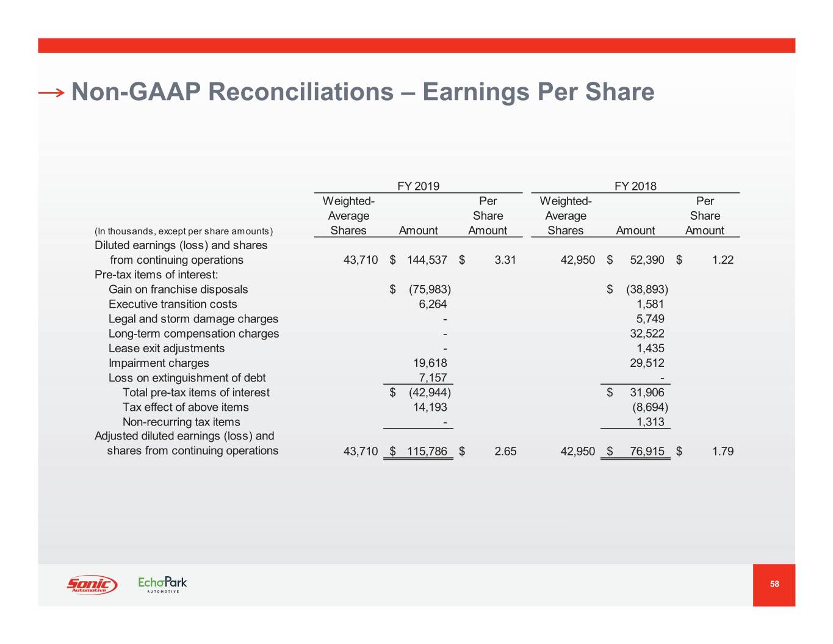The height and width of the screenshot is (644, 833).
Task: Click the Sonic Automotive logo
Action: click(92, 584)
